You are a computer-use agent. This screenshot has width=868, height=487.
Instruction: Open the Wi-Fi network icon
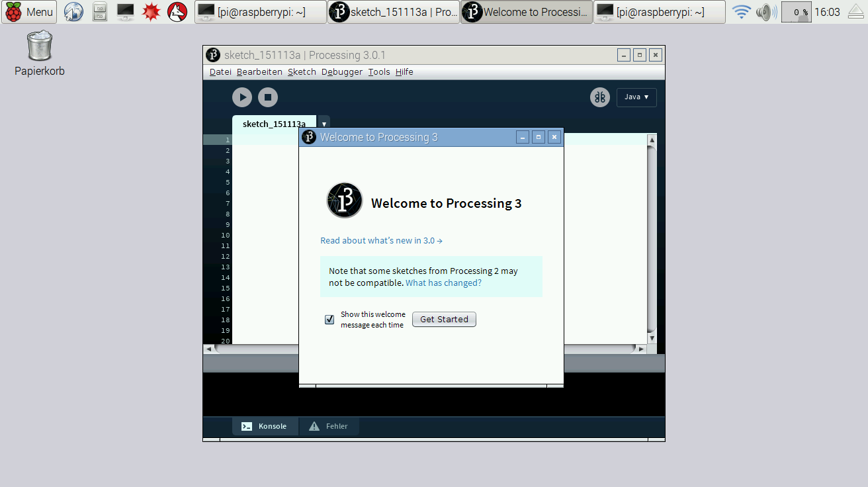(742, 12)
